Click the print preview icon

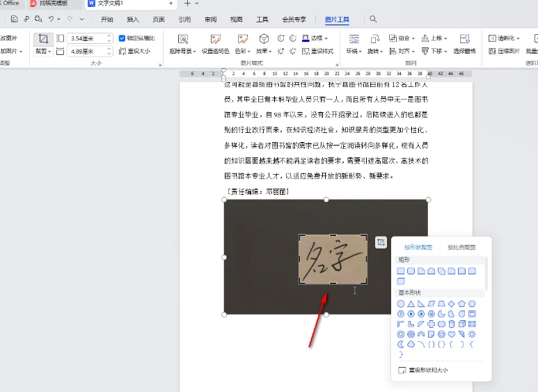[38, 19]
